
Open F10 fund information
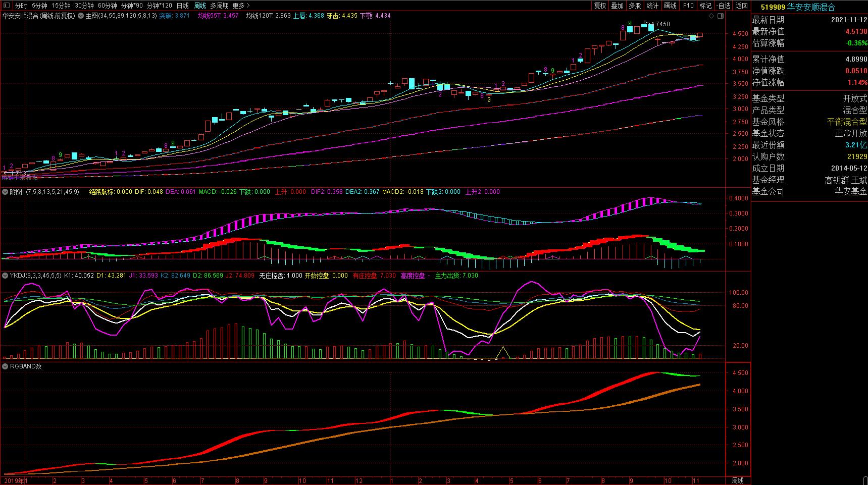click(x=688, y=6)
